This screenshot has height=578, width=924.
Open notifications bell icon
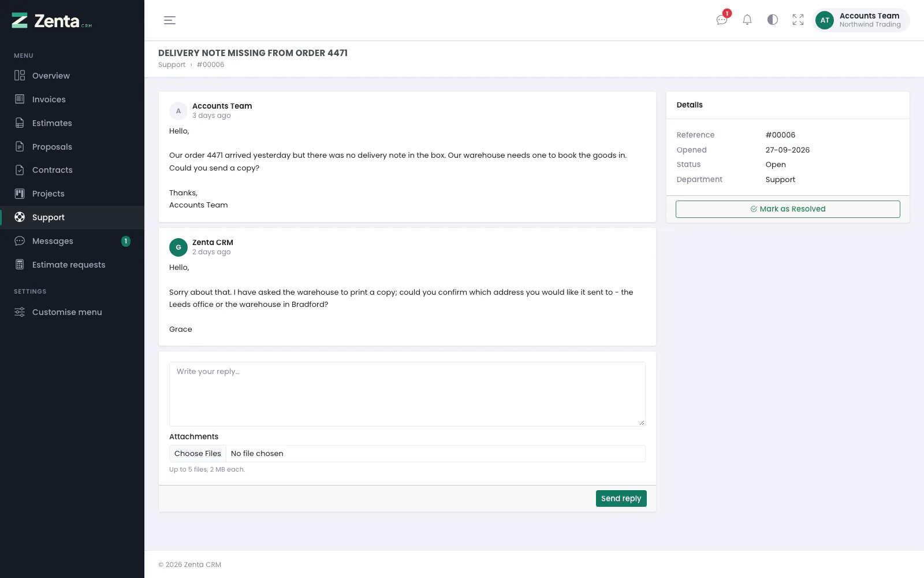747,20
